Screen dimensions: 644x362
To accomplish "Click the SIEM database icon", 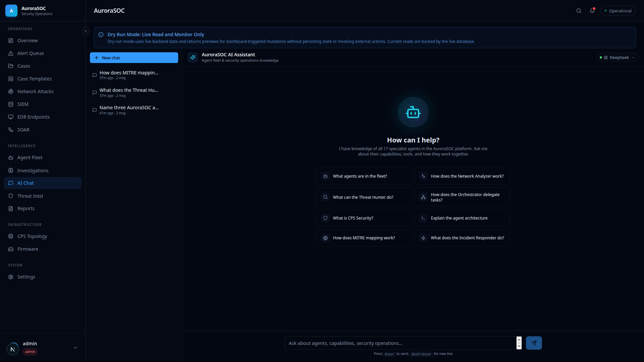I will pos(11,104).
